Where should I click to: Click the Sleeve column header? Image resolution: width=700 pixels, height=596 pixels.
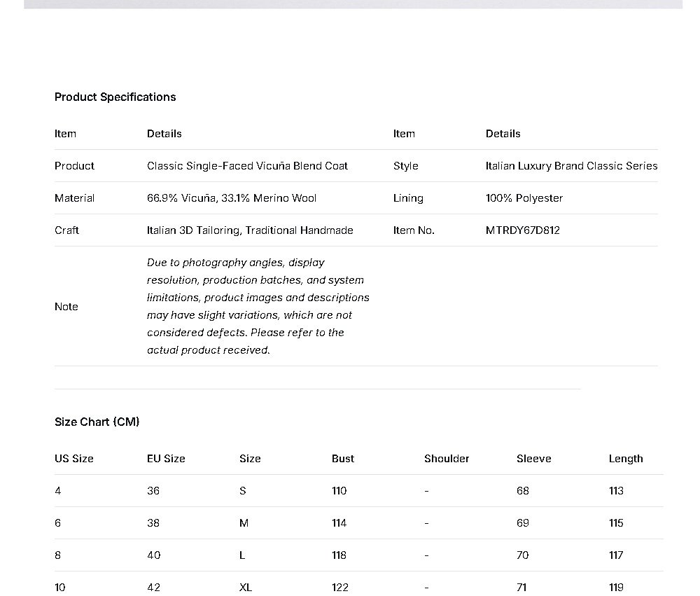click(x=533, y=459)
